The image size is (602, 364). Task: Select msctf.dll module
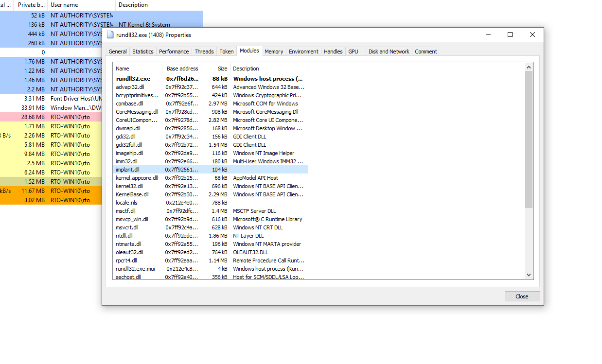(211, 211)
